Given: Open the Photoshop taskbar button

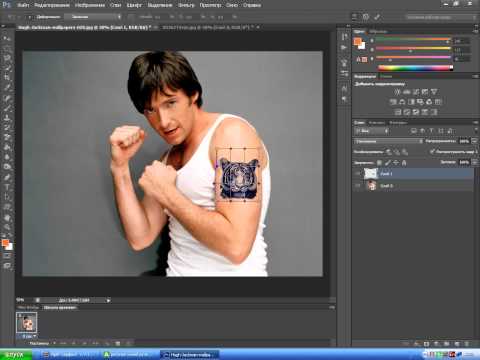Looking at the screenshot, I should 190,355.
